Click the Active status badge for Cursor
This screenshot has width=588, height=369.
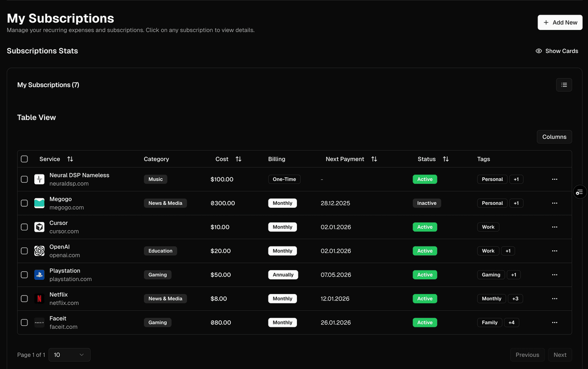click(425, 227)
